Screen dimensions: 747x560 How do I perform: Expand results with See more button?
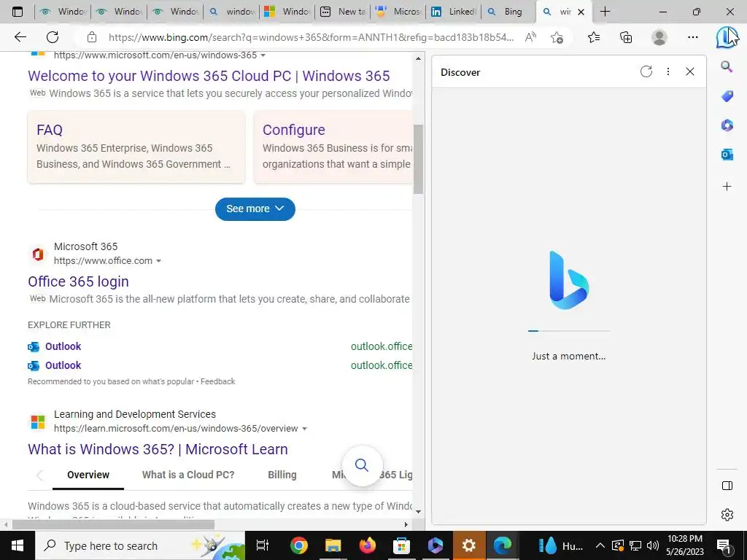[255, 209]
